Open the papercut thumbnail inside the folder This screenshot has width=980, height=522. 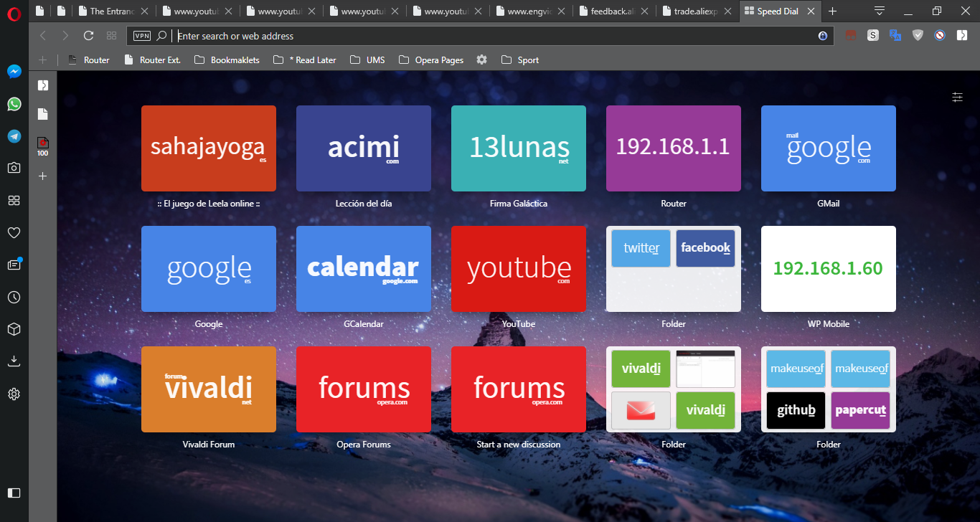861,410
